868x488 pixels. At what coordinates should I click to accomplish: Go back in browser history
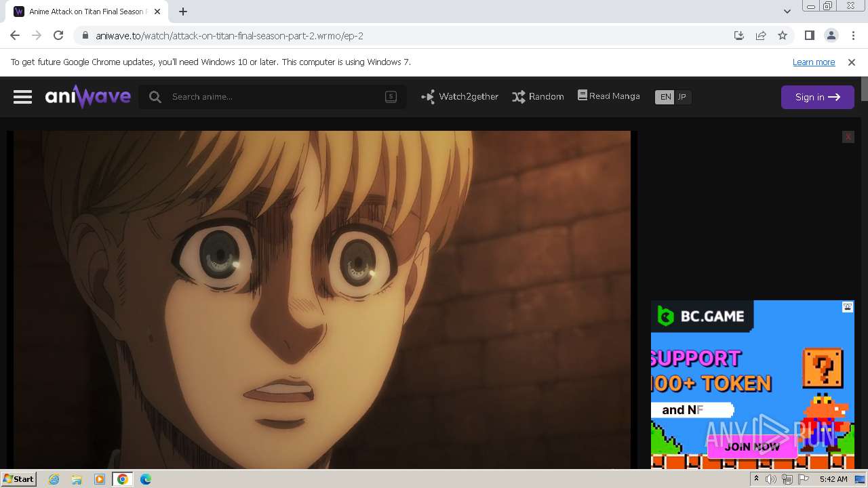click(15, 35)
